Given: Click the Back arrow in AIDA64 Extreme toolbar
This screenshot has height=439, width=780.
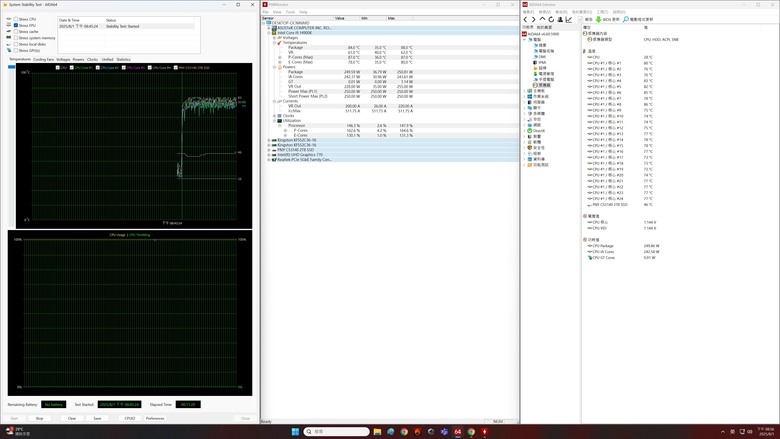Looking at the screenshot, I should coord(525,19).
